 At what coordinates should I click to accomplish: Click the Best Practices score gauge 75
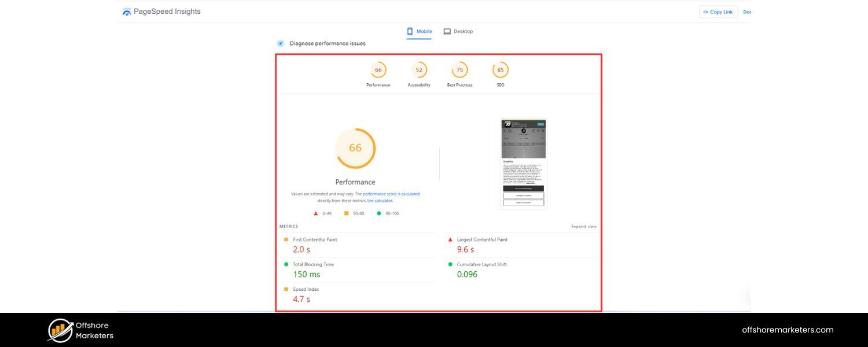tap(459, 70)
